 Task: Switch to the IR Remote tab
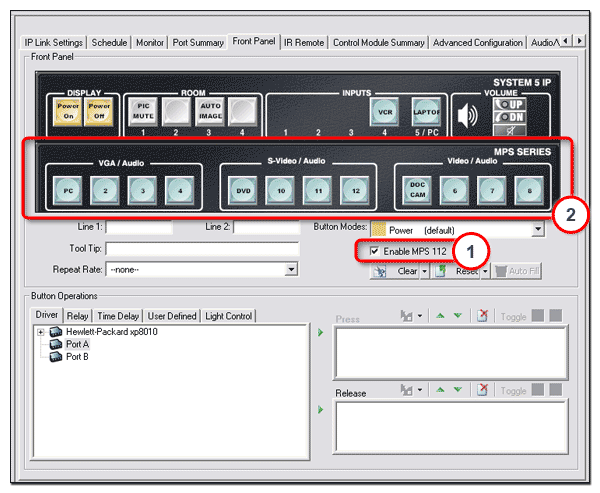(303, 42)
